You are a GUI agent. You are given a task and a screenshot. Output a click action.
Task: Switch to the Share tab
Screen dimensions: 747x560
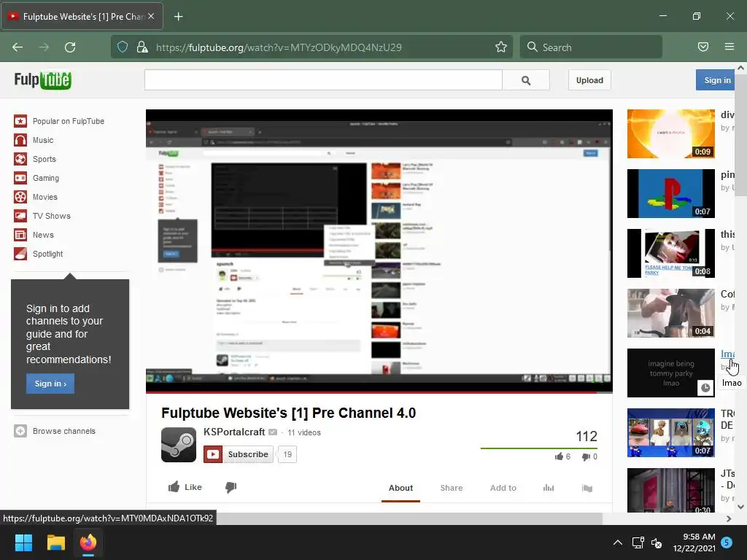click(452, 488)
